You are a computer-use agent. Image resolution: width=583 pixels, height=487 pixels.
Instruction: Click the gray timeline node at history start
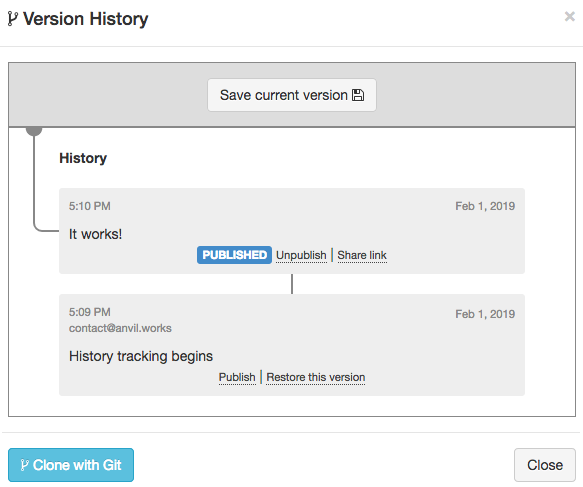tap(34, 130)
